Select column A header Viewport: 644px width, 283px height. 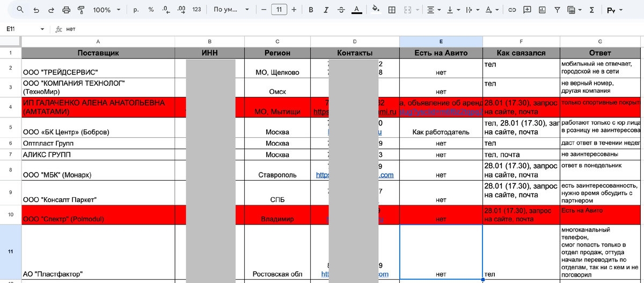(x=98, y=41)
